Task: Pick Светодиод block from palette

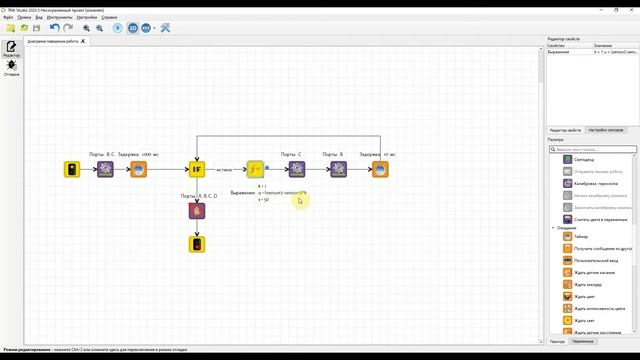Action: [579, 160]
